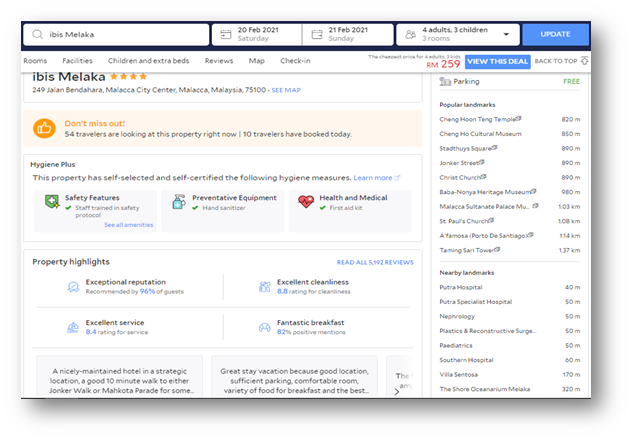The width and height of the screenshot is (633, 441).
Task: Jump to the Check-in tab
Action: point(295,61)
